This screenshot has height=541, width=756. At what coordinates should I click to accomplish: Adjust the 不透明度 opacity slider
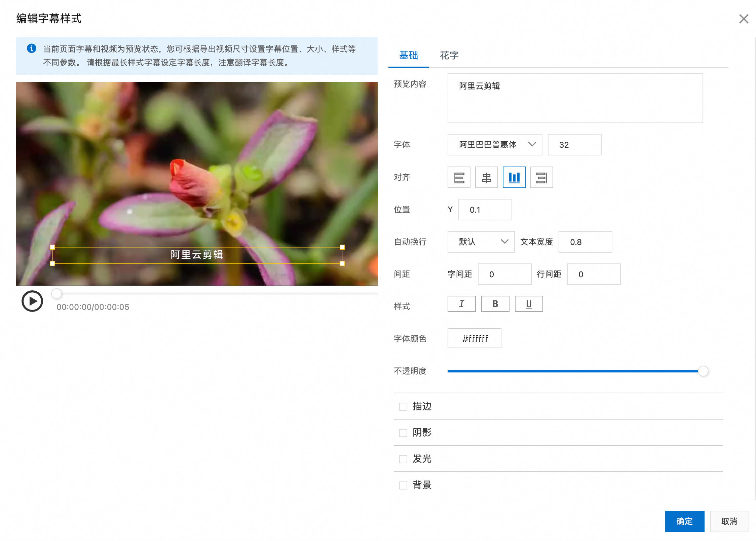[703, 371]
